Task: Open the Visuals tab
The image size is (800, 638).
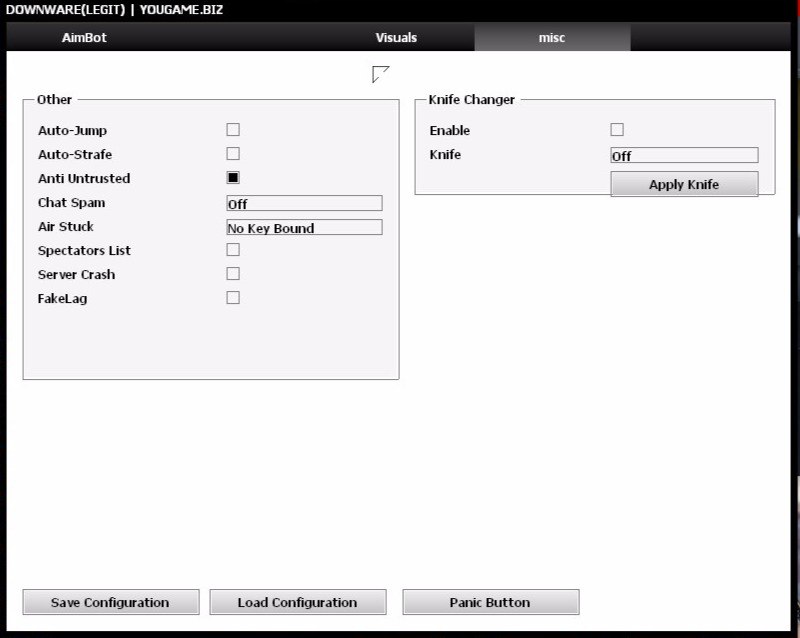Action: (396, 38)
